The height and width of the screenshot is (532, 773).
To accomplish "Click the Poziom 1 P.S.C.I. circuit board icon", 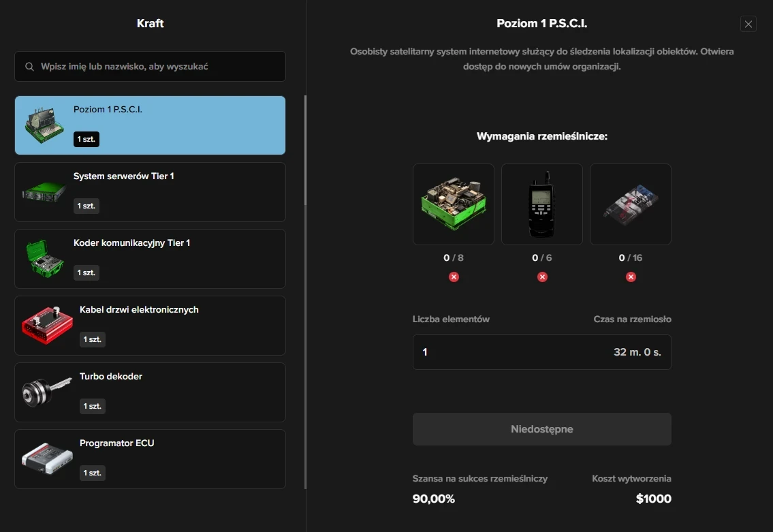I will pyautogui.click(x=44, y=125).
